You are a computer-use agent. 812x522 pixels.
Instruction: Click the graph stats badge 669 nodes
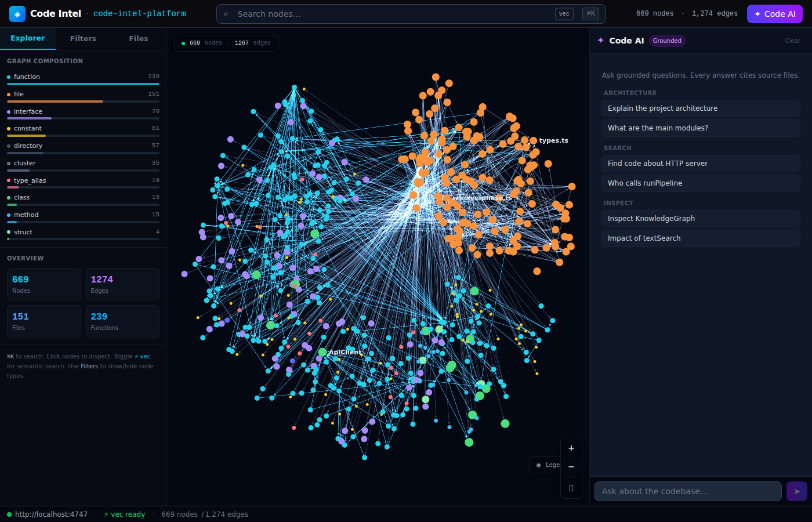[x=226, y=43]
